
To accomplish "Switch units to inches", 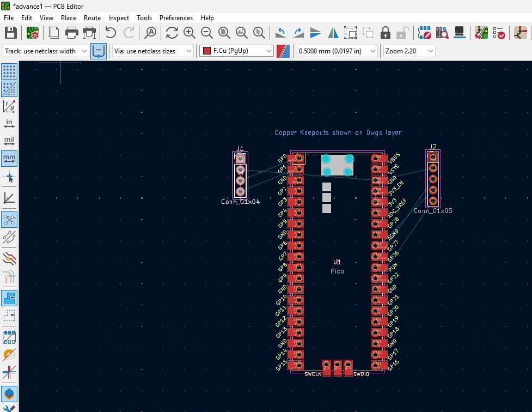I will tap(9, 123).
